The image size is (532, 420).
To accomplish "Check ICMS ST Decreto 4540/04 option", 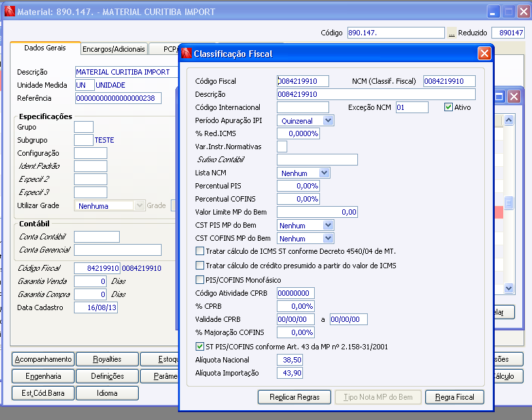I will [200, 251].
